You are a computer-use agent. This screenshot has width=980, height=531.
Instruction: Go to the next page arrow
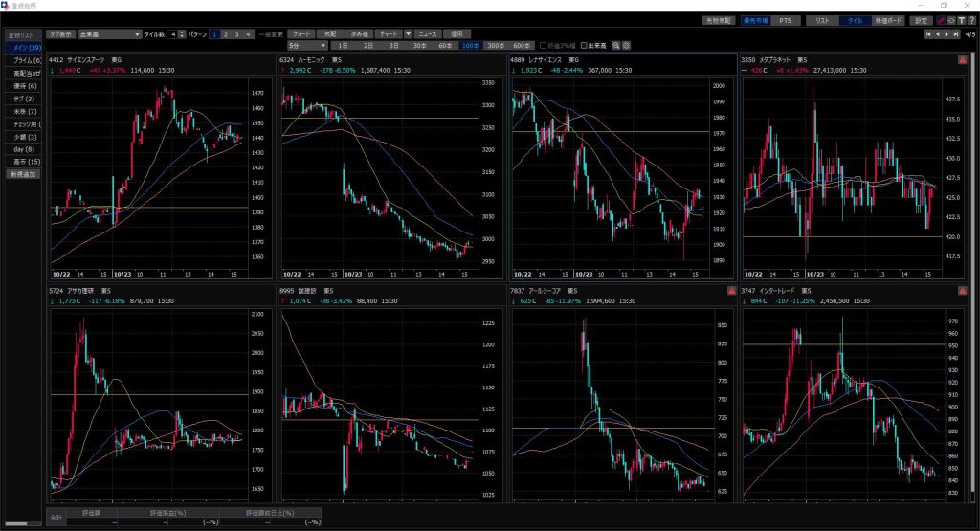(x=947, y=33)
